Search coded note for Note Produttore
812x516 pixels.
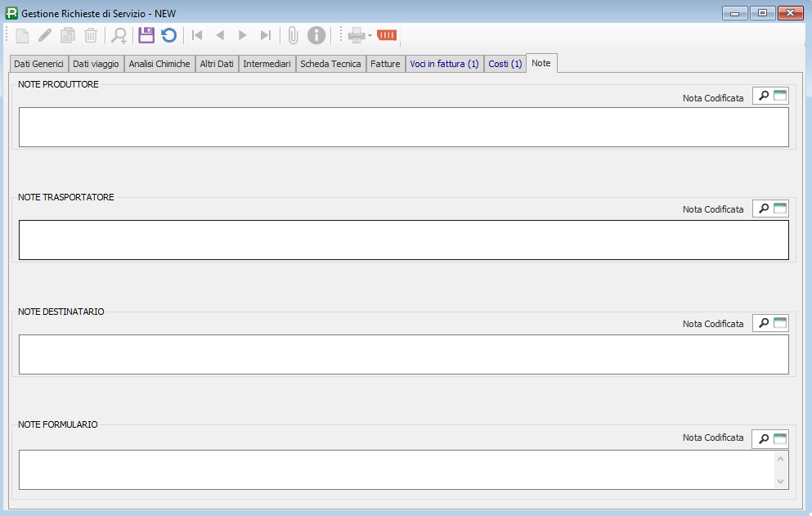click(763, 96)
